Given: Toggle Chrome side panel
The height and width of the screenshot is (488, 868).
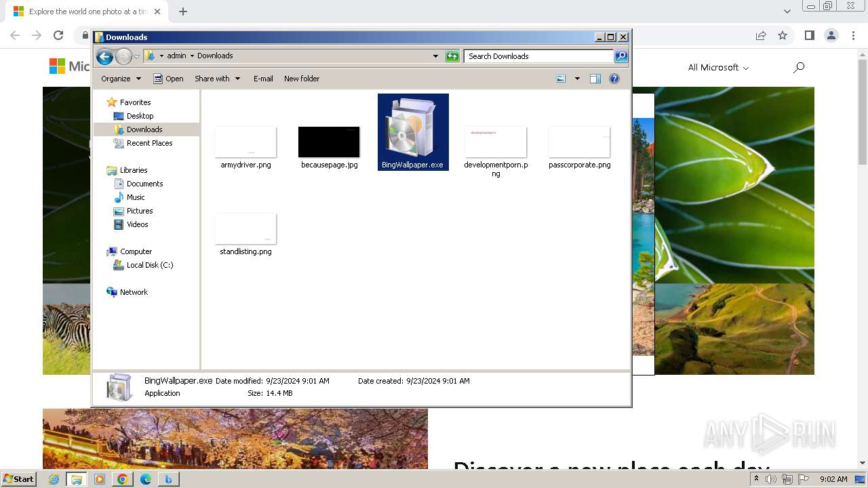Looking at the screenshot, I should [809, 35].
